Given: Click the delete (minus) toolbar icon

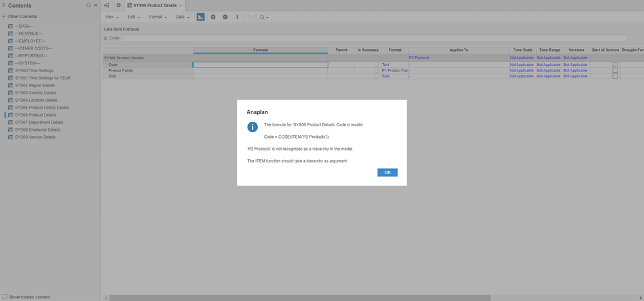Looking at the screenshot, I should 225,17.
